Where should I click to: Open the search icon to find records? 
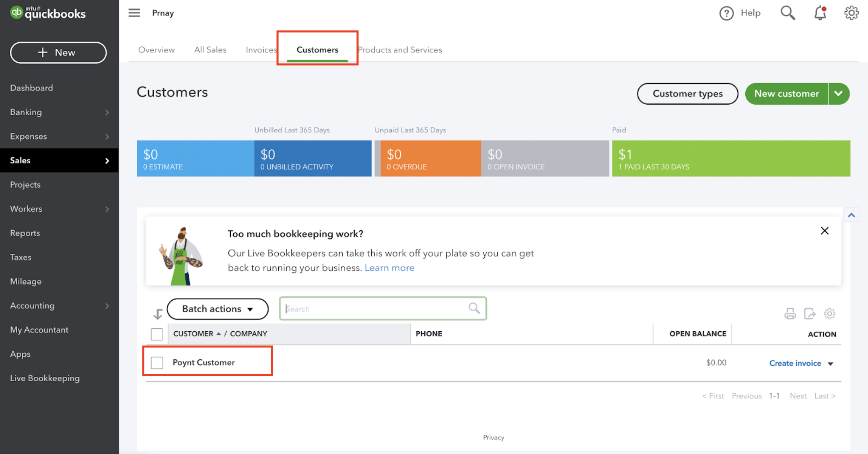tap(787, 12)
